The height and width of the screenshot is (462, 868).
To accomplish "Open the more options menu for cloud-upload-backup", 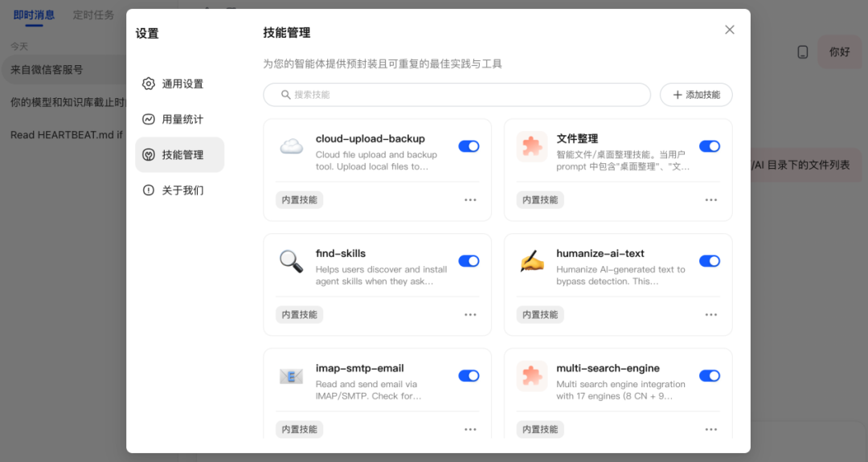I will click(x=470, y=200).
